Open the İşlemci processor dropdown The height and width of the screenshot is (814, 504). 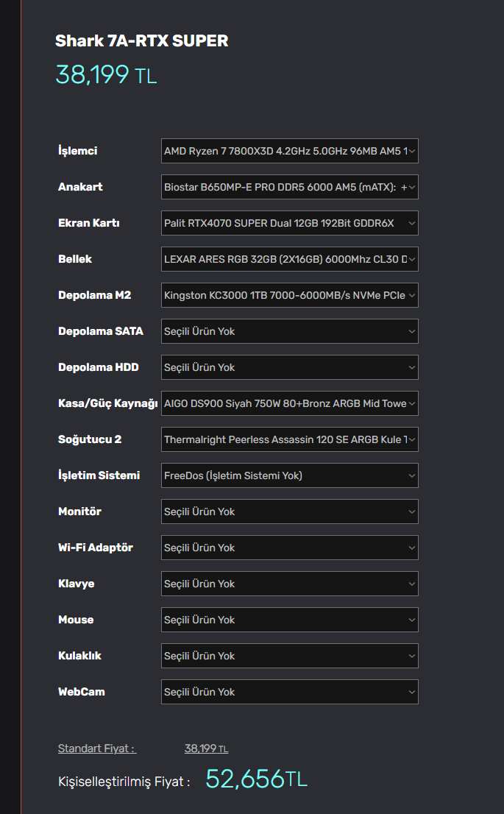pyautogui.click(x=289, y=152)
